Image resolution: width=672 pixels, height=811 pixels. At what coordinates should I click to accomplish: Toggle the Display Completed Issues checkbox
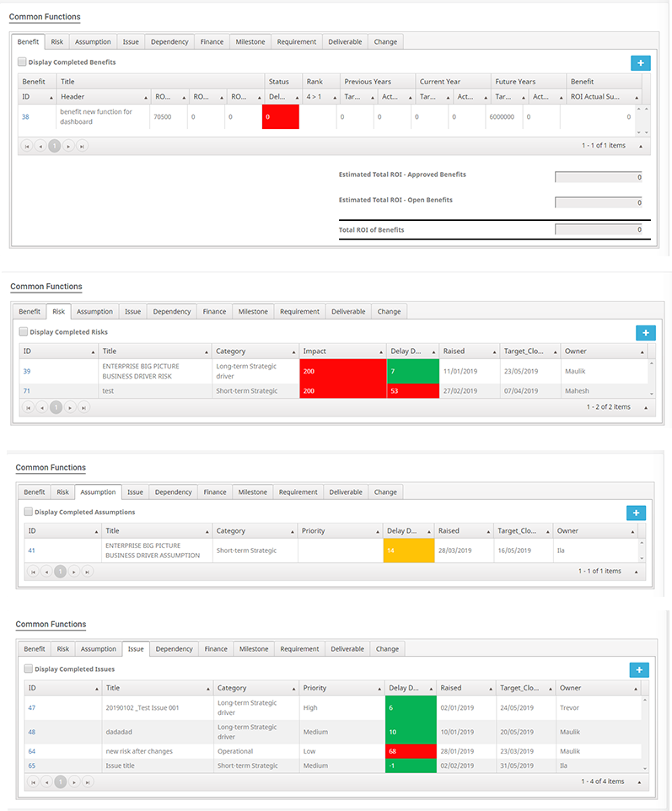(29, 669)
